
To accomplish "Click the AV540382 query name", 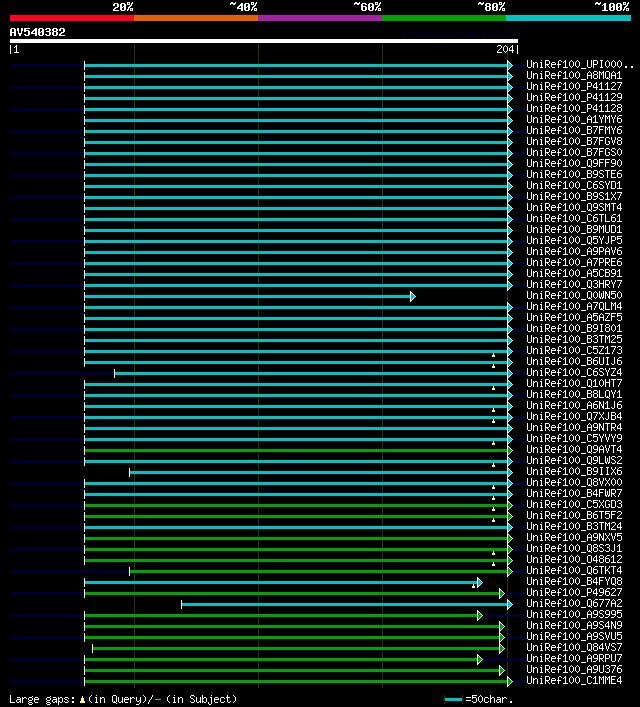I will [x=37, y=32].
